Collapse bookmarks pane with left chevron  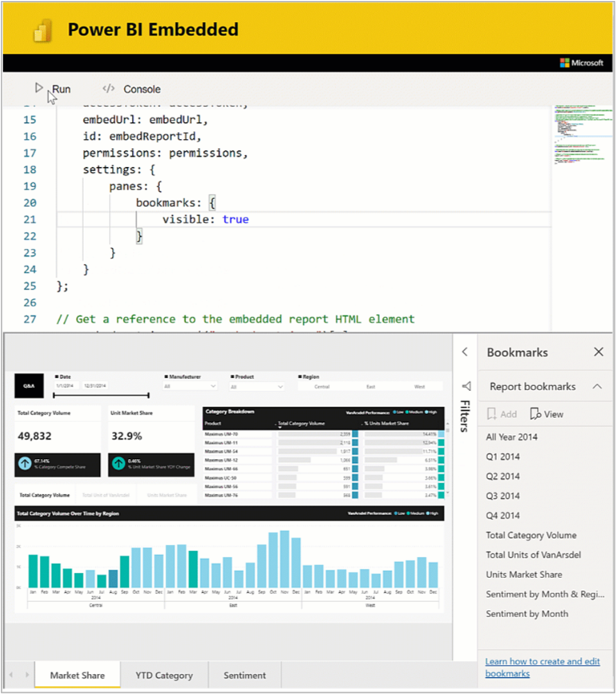465,352
